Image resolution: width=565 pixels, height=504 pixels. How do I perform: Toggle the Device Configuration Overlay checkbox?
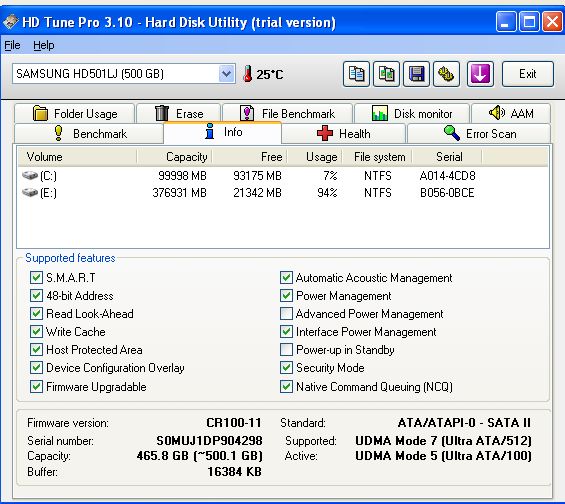coord(36,368)
